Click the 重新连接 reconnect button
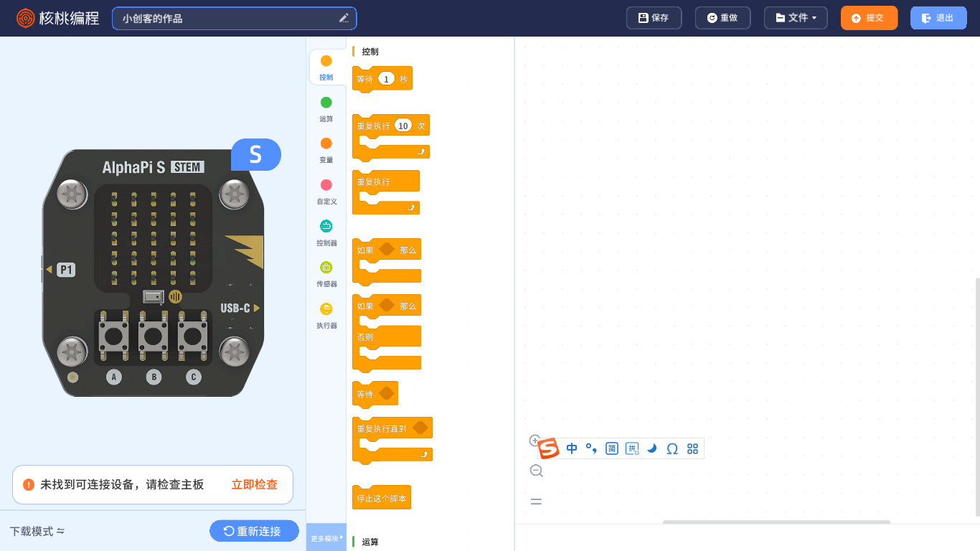The image size is (980, 551). pyautogui.click(x=254, y=531)
